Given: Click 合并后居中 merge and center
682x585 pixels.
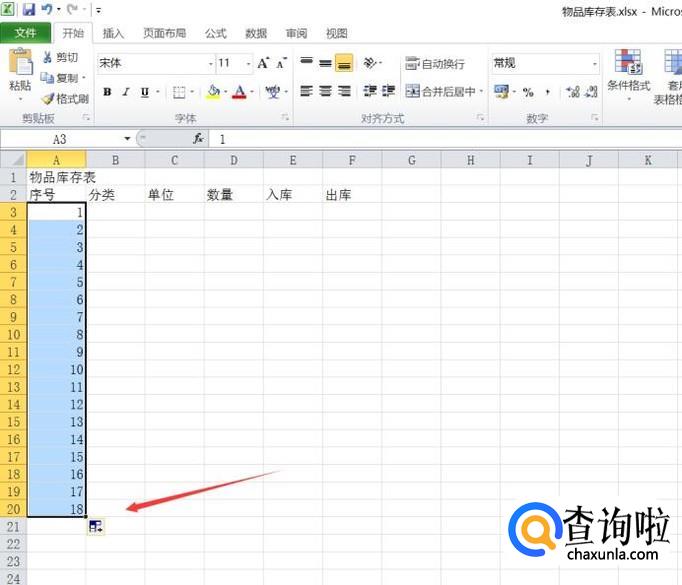Looking at the screenshot, I should 440,91.
